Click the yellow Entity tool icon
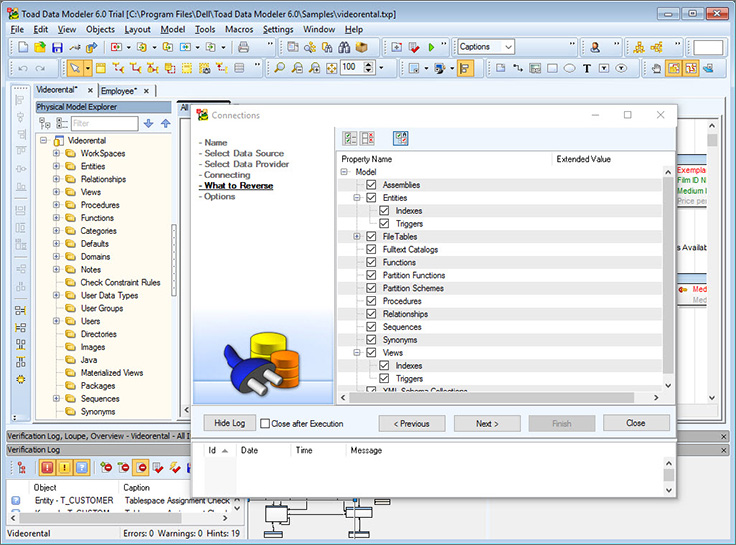Image resolution: width=736 pixels, height=545 pixels. pyautogui.click(x=100, y=69)
